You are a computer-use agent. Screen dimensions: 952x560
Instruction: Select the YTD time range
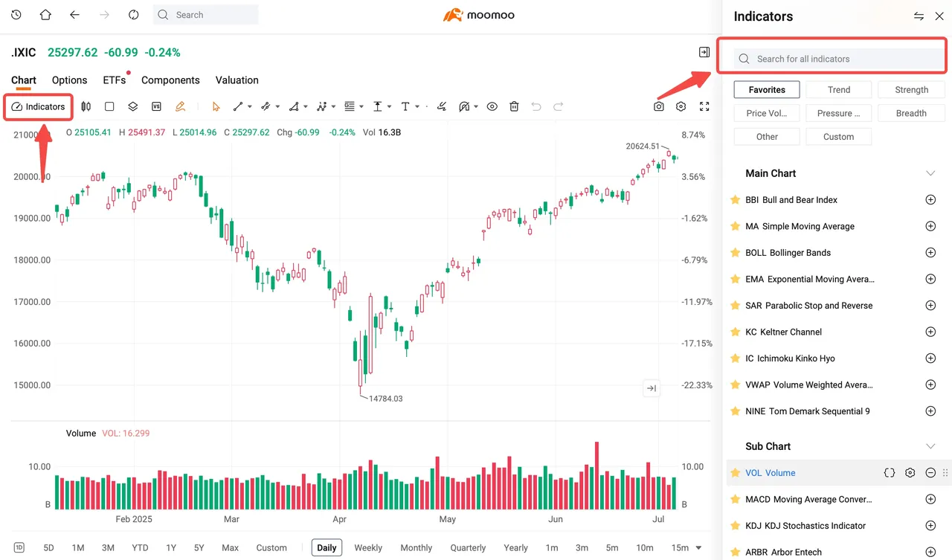pos(140,548)
